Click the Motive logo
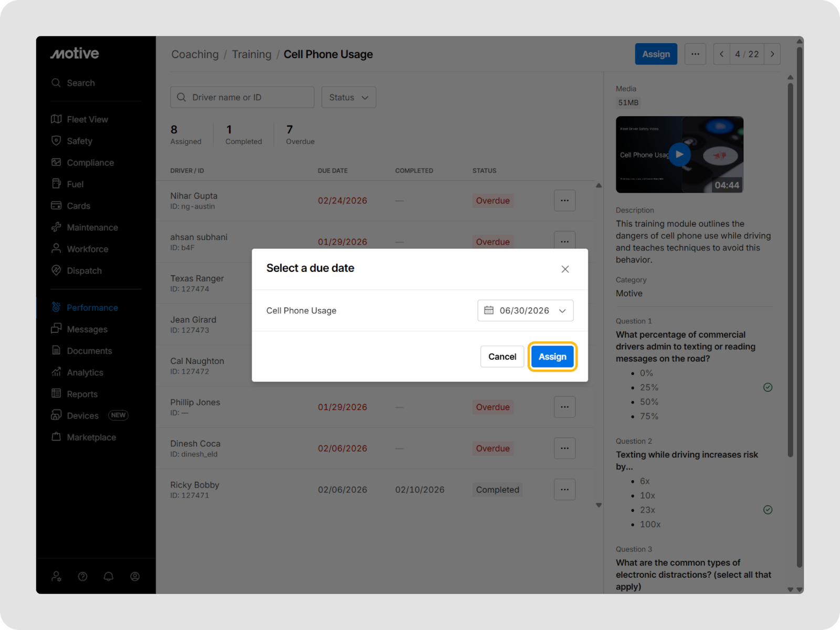840x630 pixels. [x=75, y=54]
